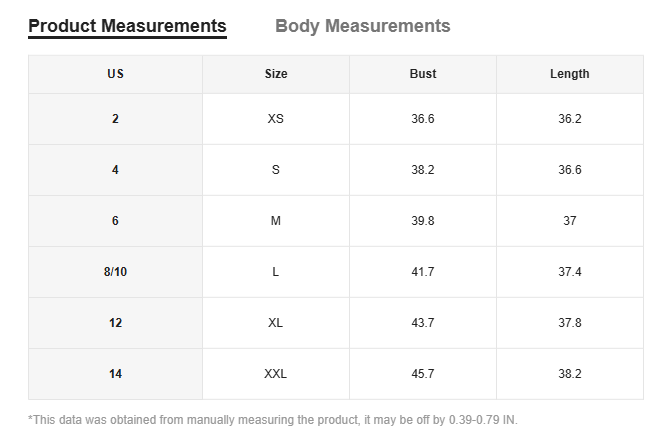
Task: Click the manual measurement disclaimer note
Action: 273,420
